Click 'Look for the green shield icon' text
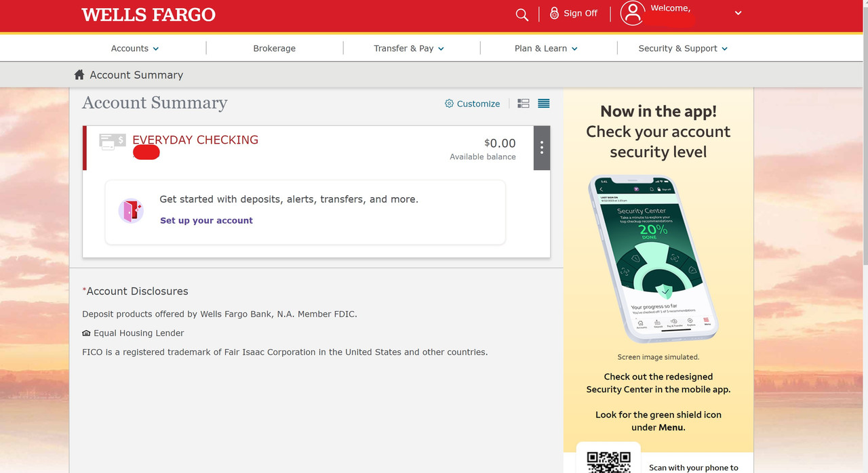The width and height of the screenshot is (868, 473). coord(658,421)
